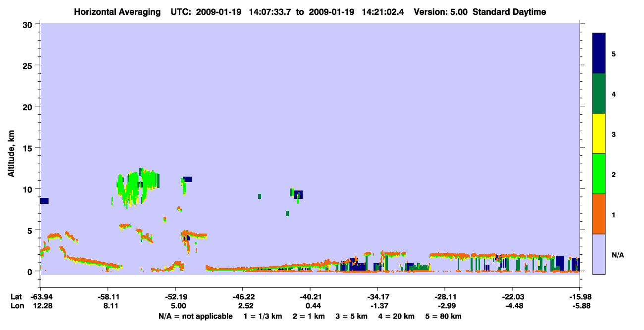Click latitude value -58.11
Screen dimensions: 644x330
point(107,297)
